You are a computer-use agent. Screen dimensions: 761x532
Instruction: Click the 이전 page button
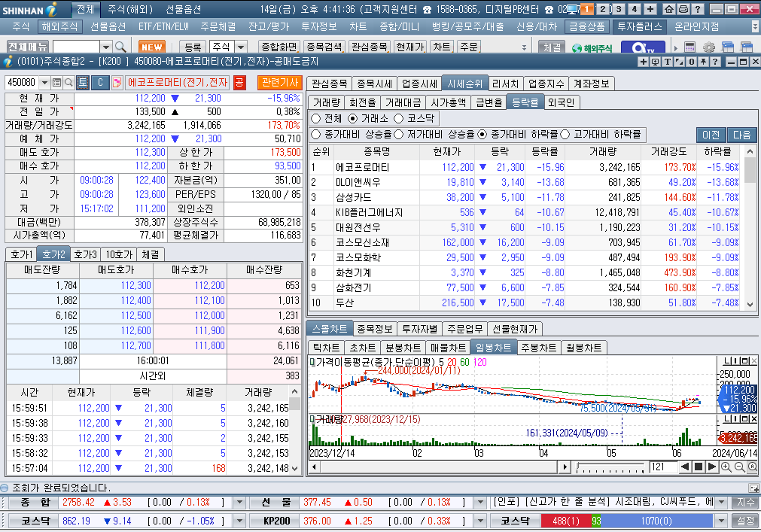(x=711, y=135)
